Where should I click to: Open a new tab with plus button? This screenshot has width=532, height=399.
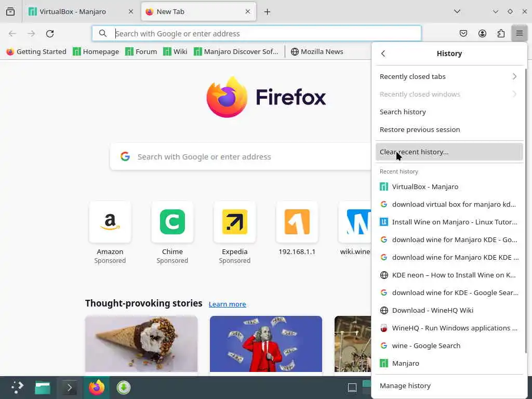point(268,12)
